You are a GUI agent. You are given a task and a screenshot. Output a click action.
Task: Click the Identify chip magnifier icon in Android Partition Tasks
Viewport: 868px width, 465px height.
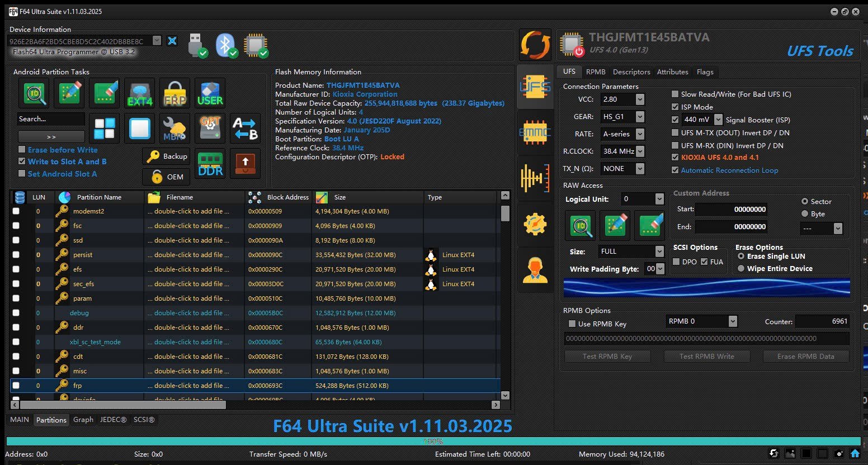(x=34, y=93)
